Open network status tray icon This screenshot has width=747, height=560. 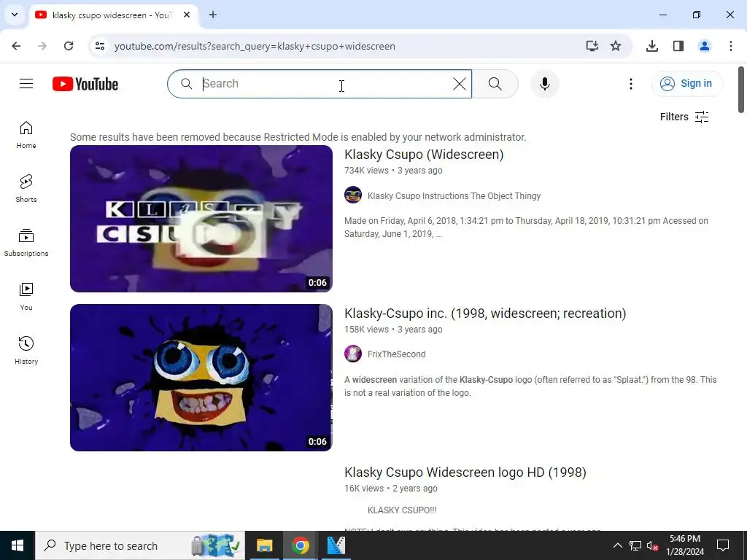coord(635,545)
